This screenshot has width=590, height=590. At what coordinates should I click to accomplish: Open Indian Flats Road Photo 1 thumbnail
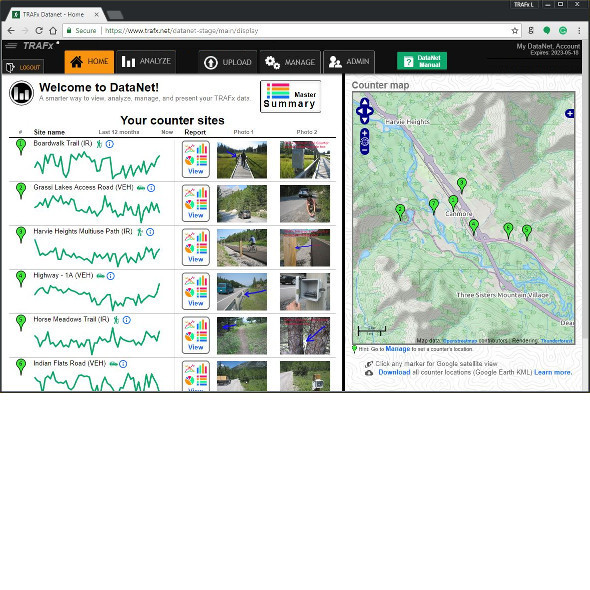[242, 376]
